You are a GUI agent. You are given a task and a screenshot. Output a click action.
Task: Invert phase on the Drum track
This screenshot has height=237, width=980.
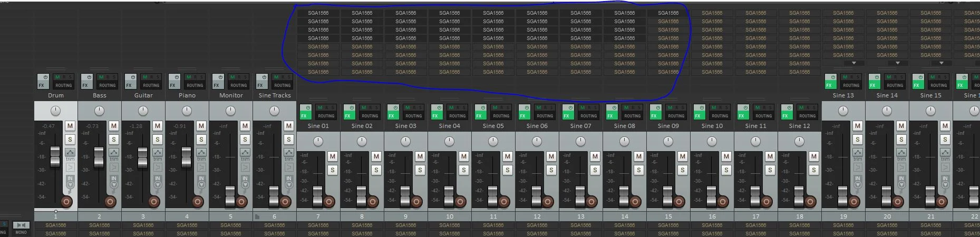(x=70, y=167)
